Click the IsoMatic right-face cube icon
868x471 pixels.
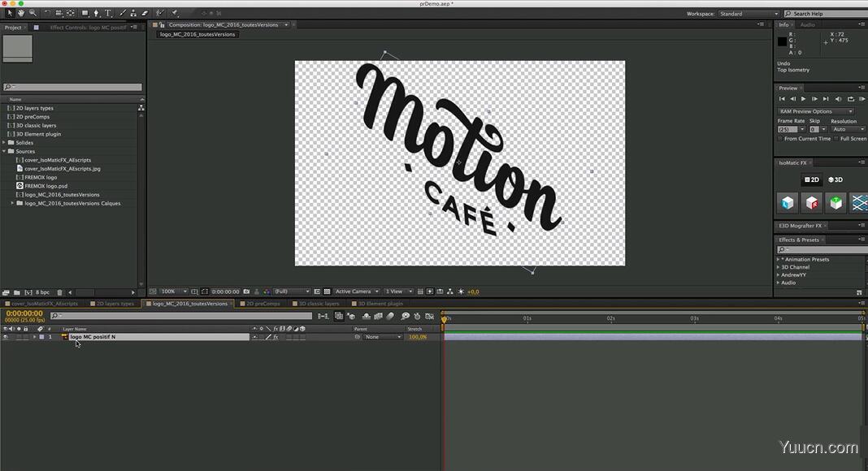[812, 203]
